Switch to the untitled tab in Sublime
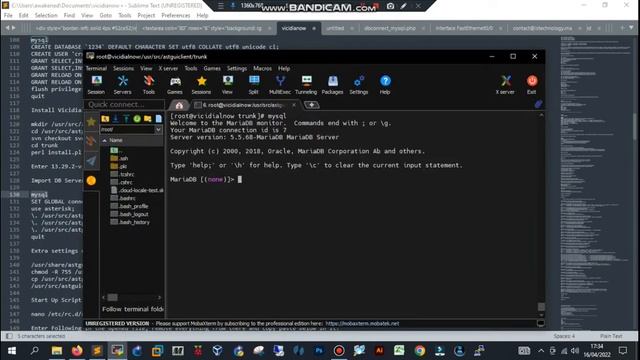The height and width of the screenshot is (360, 640). tap(335, 28)
